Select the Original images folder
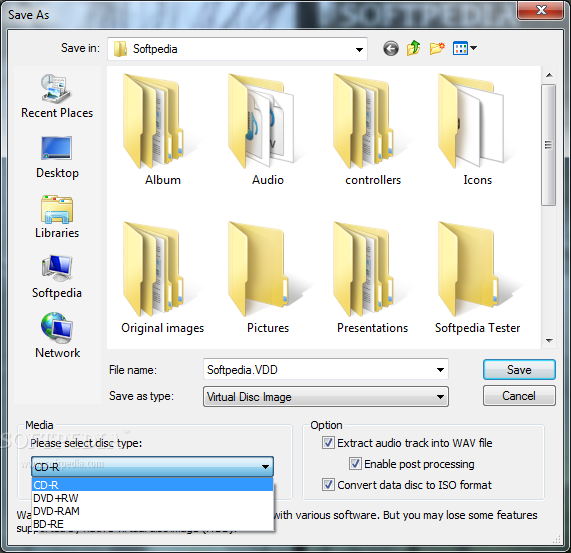The height and width of the screenshot is (553, 571). pos(162,278)
